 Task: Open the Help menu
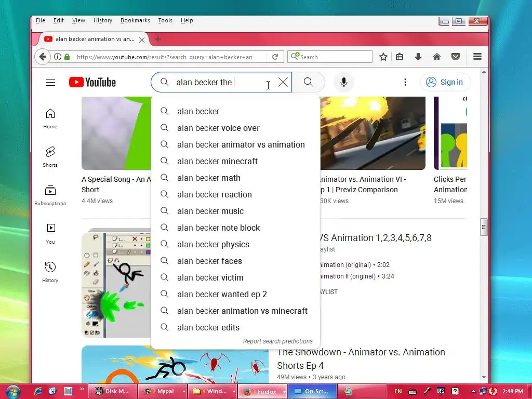(187, 20)
